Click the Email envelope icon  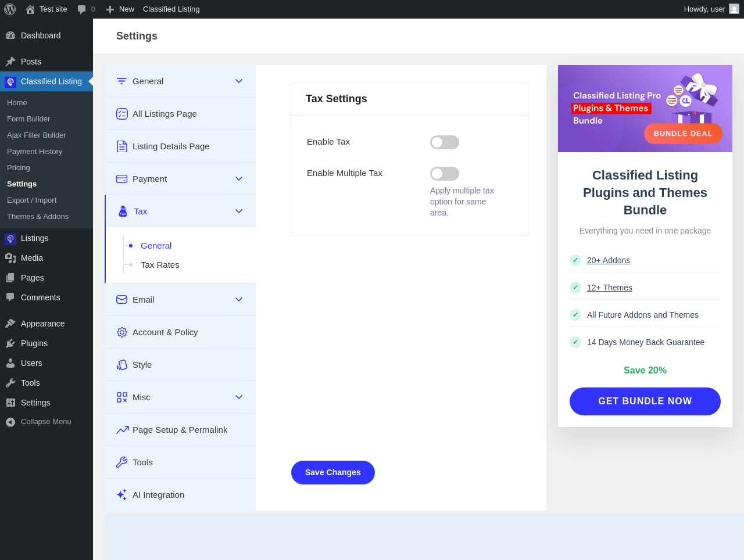pos(122,300)
